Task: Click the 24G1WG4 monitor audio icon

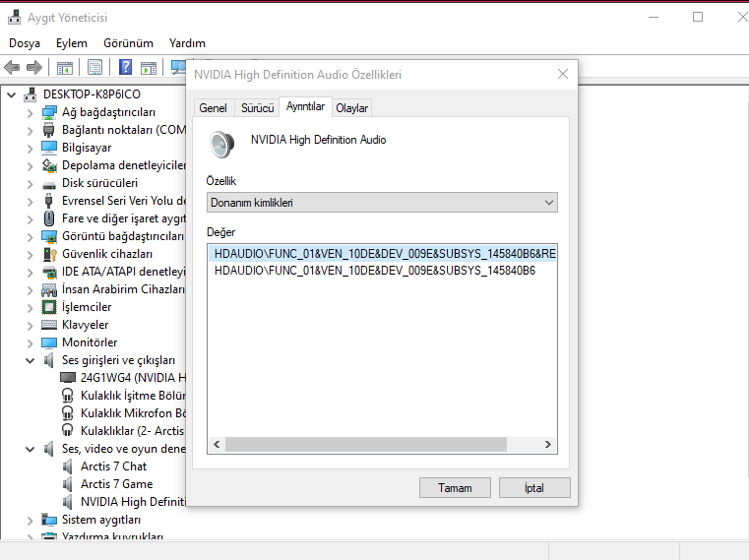Action: (68, 378)
